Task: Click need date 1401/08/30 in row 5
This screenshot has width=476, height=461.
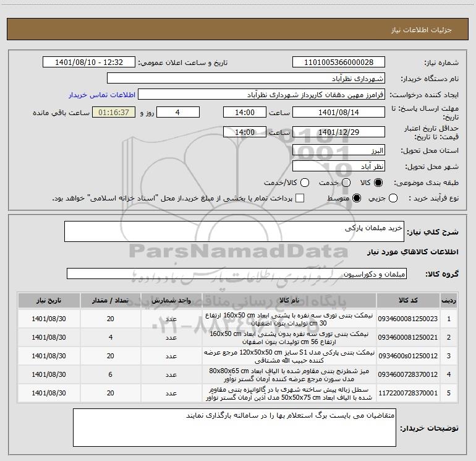Action: coord(49,393)
